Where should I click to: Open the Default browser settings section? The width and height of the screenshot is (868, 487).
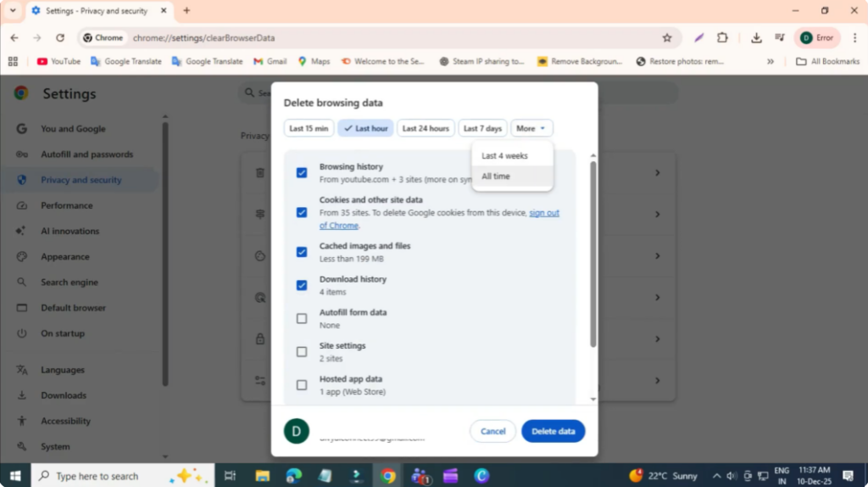pyautogui.click(x=73, y=307)
